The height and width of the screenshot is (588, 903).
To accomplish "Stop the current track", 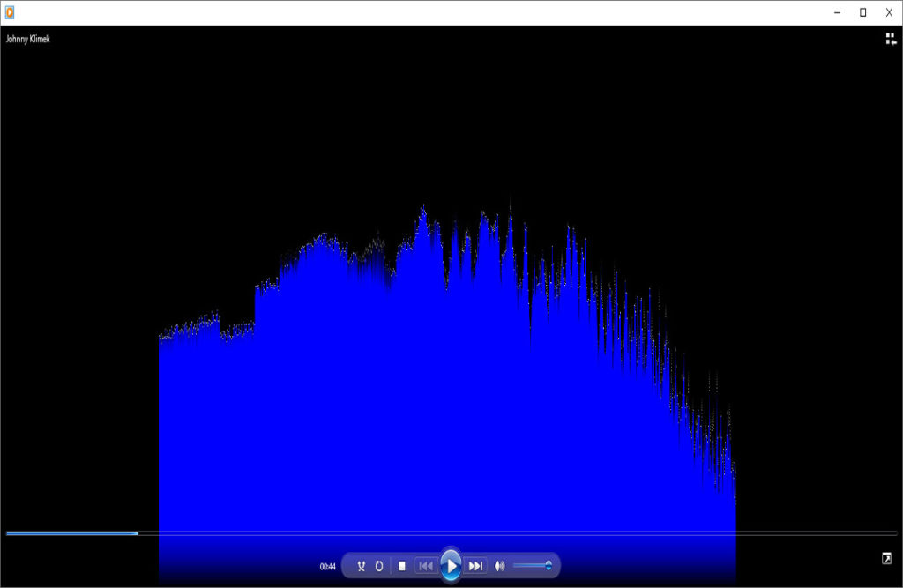I will click(x=402, y=566).
